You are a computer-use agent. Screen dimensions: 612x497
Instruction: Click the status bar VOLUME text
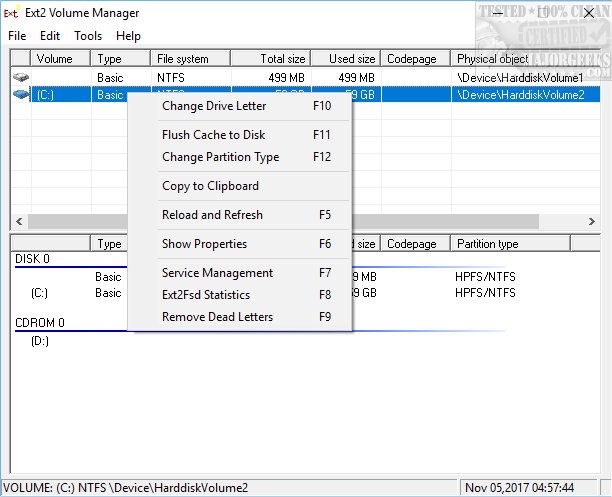pos(125,488)
